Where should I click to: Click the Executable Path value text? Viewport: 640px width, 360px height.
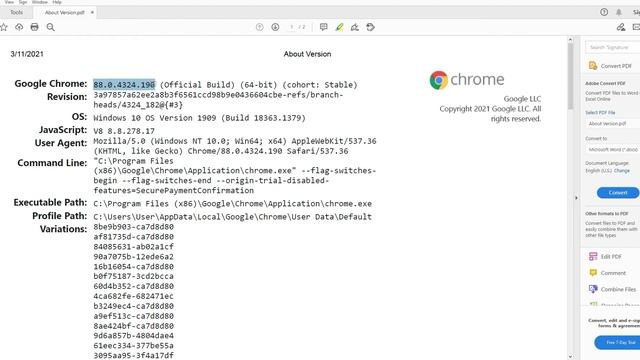(233, 204)
